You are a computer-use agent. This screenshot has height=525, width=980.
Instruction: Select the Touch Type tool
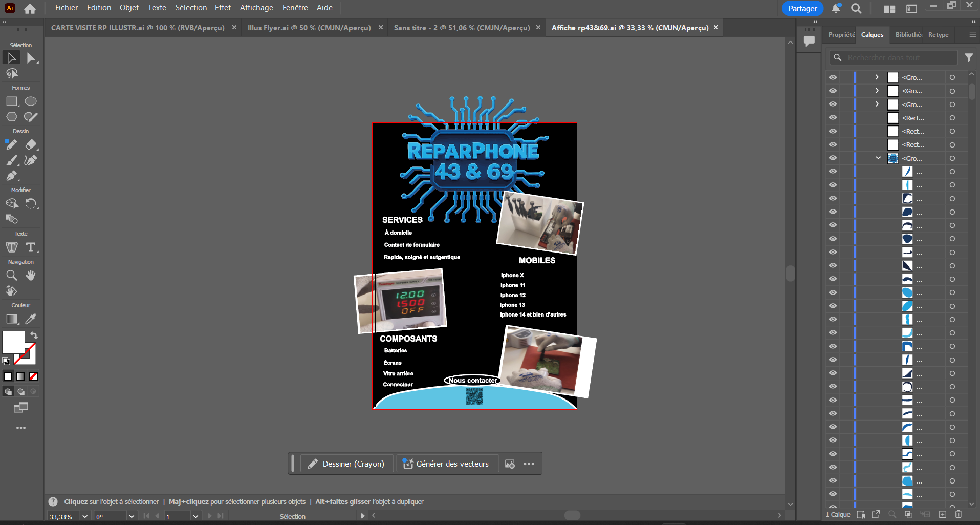tap(12, 247)
